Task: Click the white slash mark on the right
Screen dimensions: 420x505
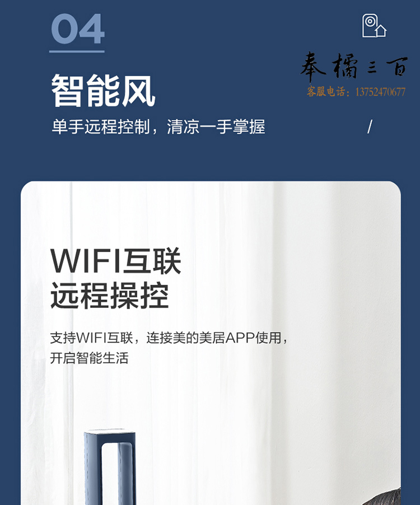Action: (x=370, y=127)
